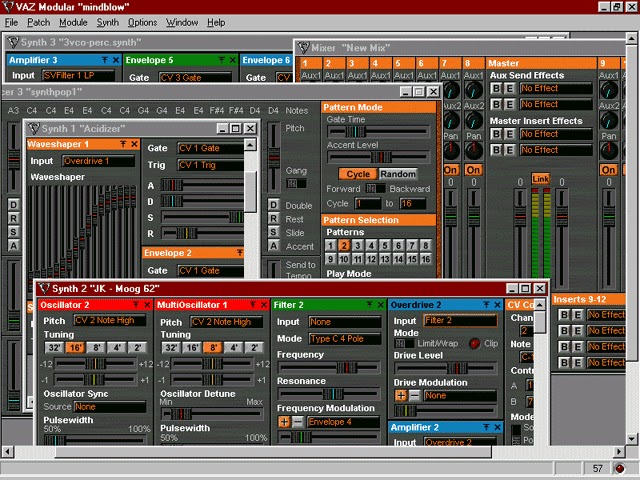Click the Random pattern mode button

[x=398, y=174]
